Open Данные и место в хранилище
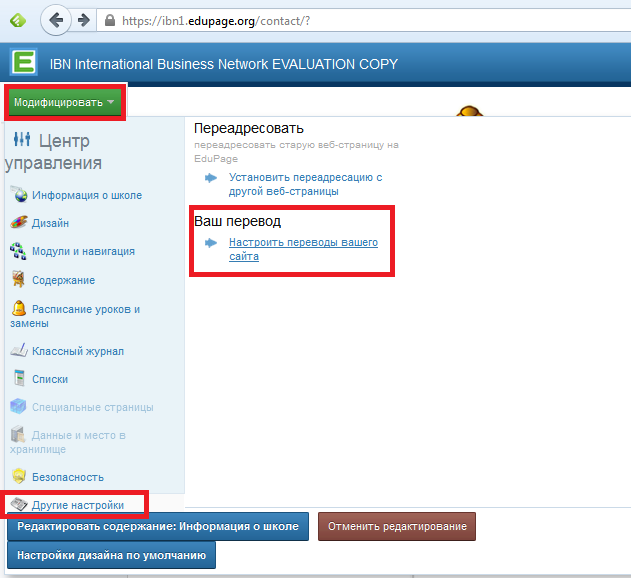The image size is (631, 578). [x=68, y=442]
